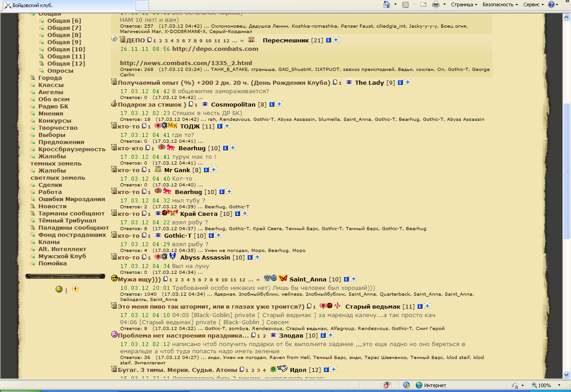Open info icon next to Abyss Assassin
The image size is (571, 392).
tap(250, 257)
